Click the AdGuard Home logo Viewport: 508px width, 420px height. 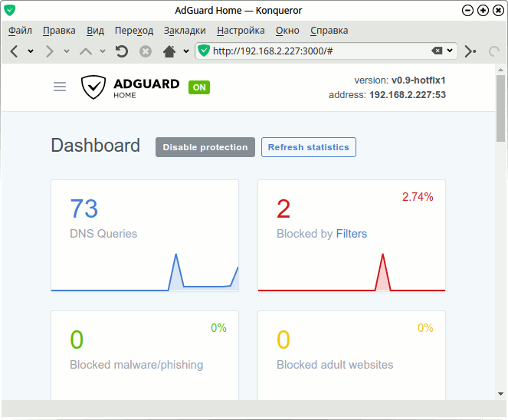click(x=130, y=87)
